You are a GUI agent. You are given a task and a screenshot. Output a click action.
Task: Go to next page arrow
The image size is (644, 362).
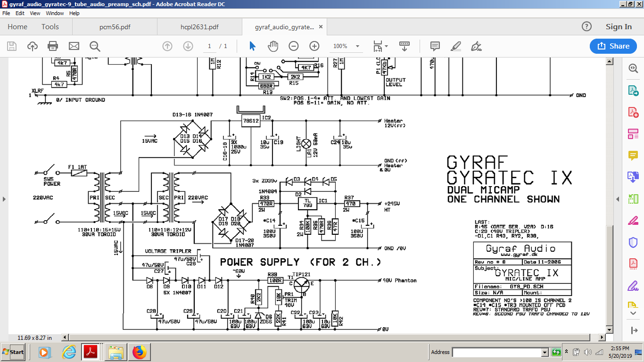(x=188, y=46)
